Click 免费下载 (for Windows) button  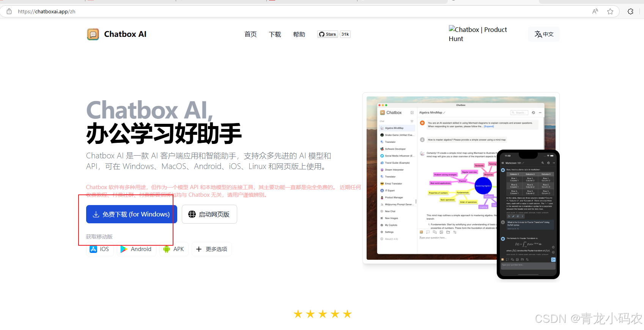[132, 214]
